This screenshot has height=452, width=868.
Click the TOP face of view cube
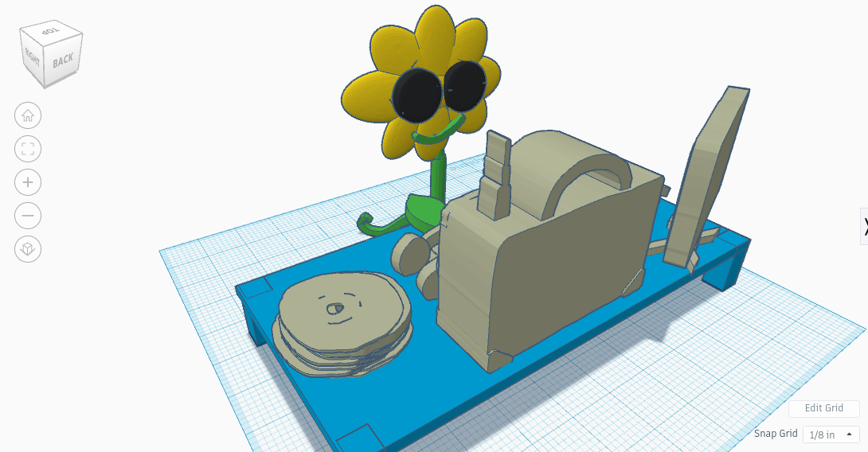click(x=51, y=30)
